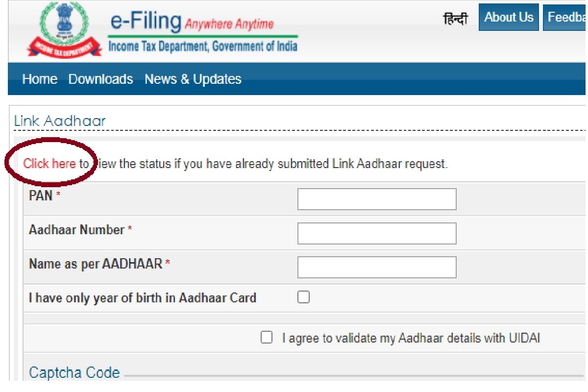Click inside the PAN input field

coord(376,198)
